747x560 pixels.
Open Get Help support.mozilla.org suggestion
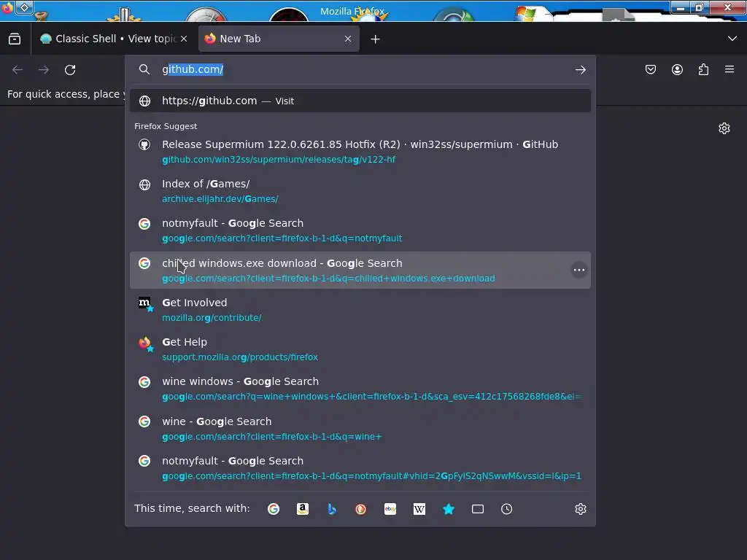coord(360,349)
